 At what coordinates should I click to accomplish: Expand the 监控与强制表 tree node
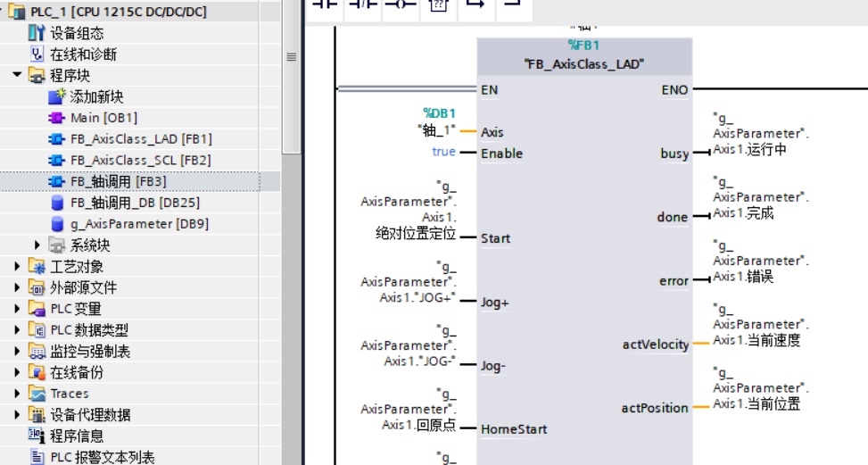point(17,351)
